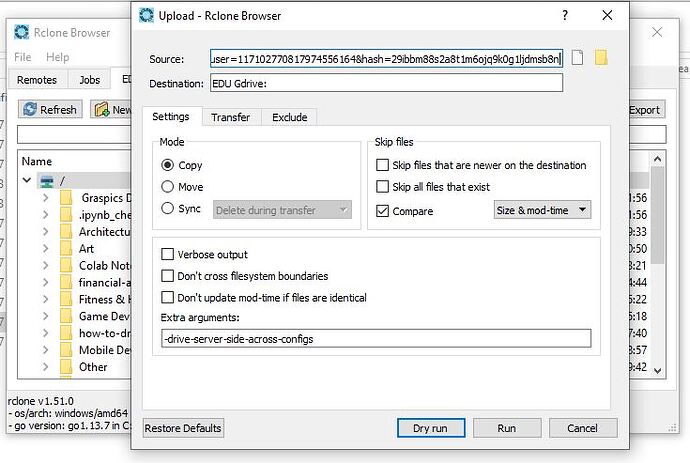Open the Exclude tab
This screenshot has height=463, width=690.
click(x=289, y=117)
